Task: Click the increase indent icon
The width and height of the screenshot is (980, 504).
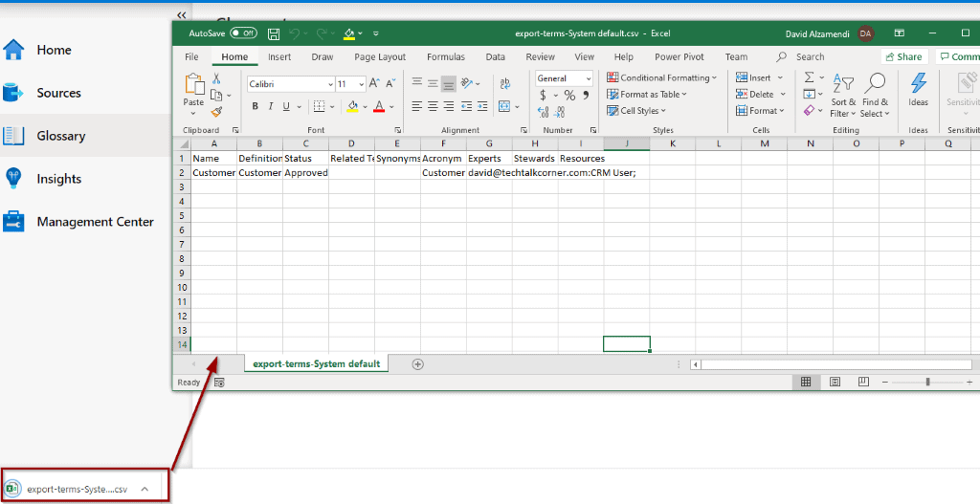Action: click(x=482, y=107)
